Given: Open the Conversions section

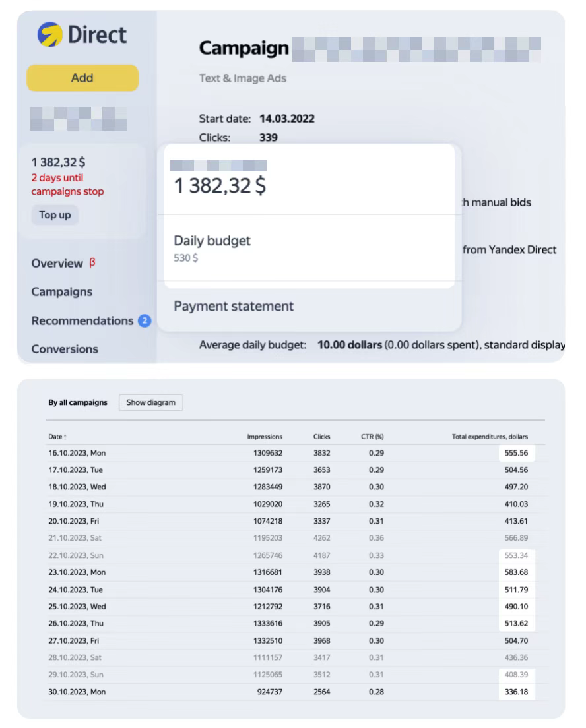Looking at the screenshot, I should pyautogui.click(x=65, y=349).
